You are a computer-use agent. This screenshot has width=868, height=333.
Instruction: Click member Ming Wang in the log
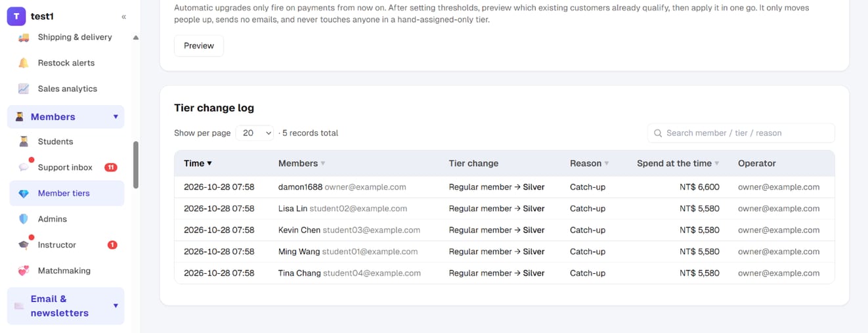click(x=299, y=252)
